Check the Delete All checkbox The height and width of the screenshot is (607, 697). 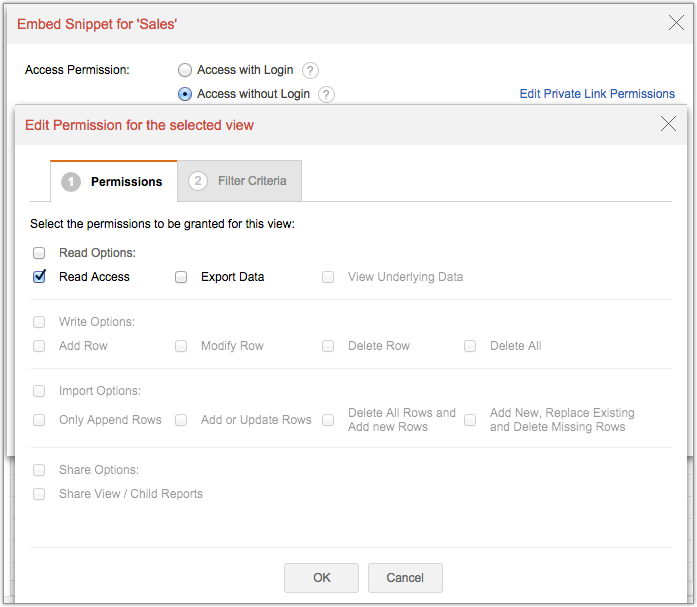(x=470, y=346)
